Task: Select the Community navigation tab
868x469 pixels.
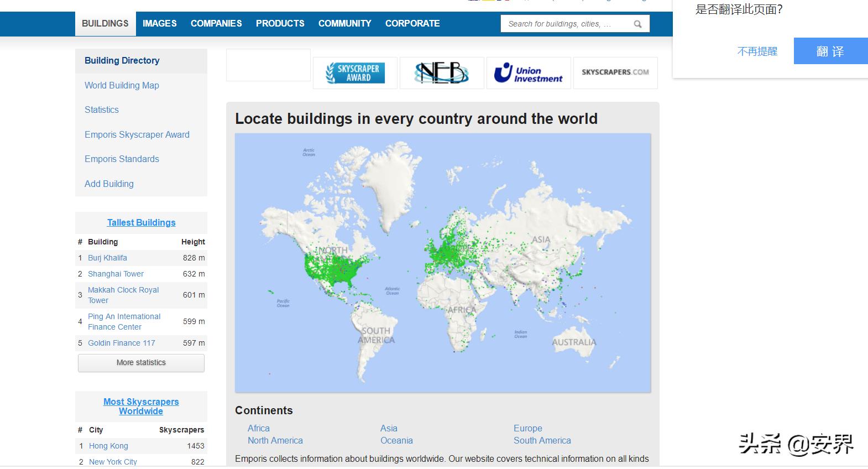Action: 344,24
